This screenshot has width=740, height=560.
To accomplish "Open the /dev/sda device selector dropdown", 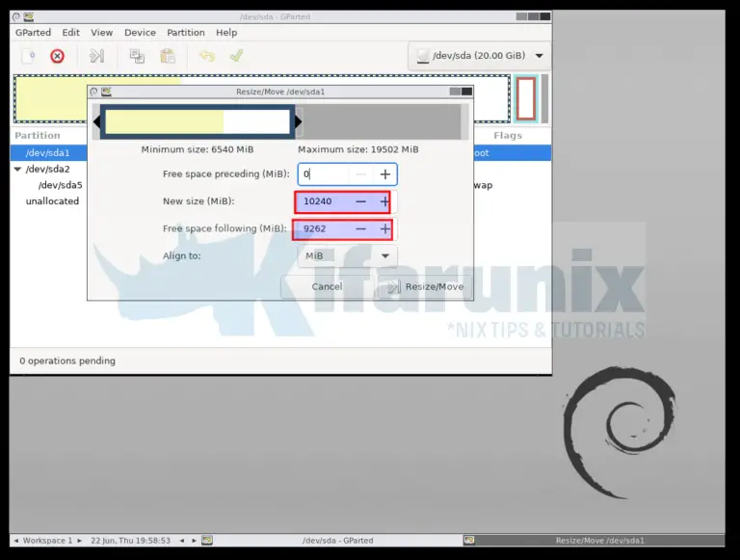I will click(x=479, y=56).
